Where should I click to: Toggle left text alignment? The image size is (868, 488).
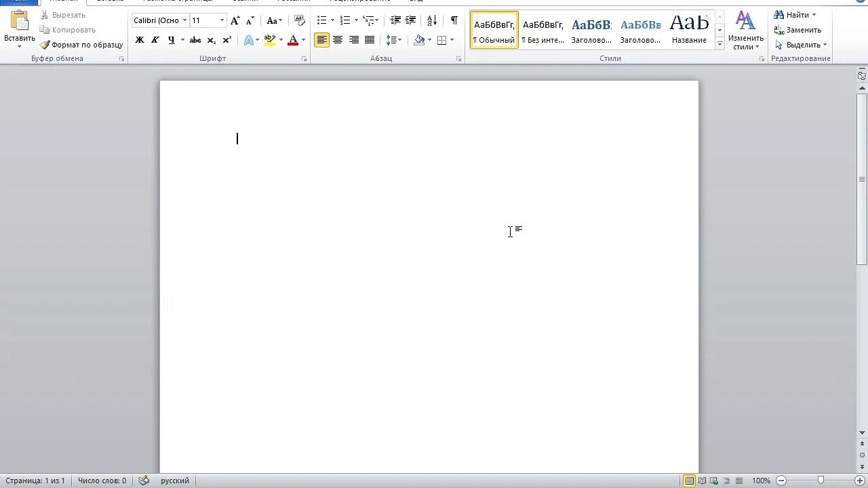pos(322,40)
